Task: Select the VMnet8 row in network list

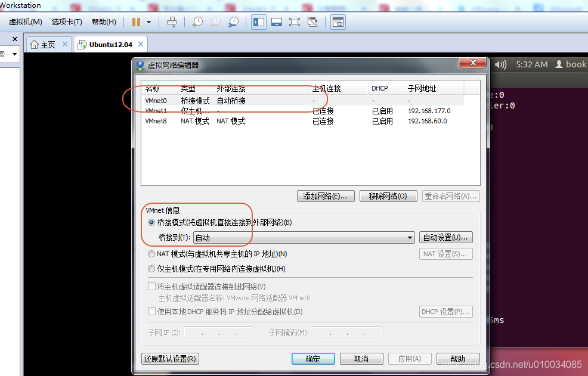Action: coord(304,121)
